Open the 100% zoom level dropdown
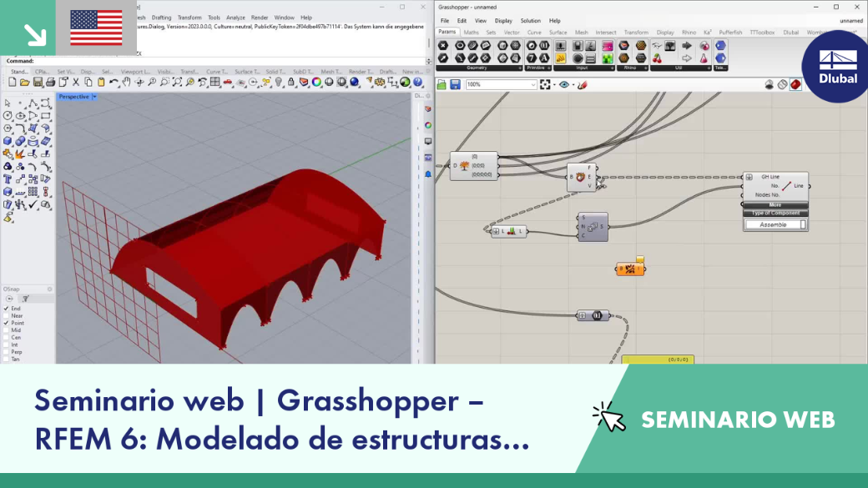The image size is (868, 488). coord(501,84)
